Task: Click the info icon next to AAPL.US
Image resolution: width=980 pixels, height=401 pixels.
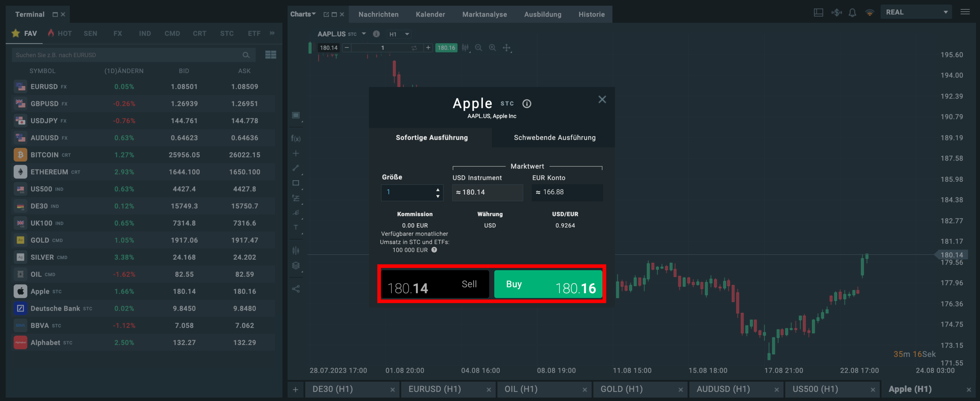Action: pyautogui.click(x=376, y=34)
